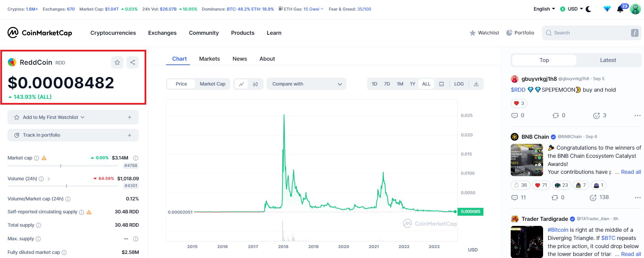The image size is (644, 258).
Task: Open the USD currency dropdown
Action: click(x=571, y=9)
